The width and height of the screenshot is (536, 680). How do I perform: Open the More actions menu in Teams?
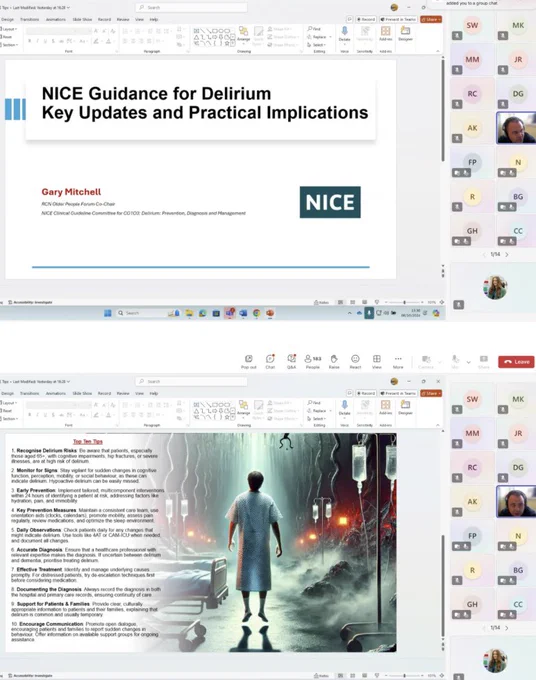(x=398, y=361)
